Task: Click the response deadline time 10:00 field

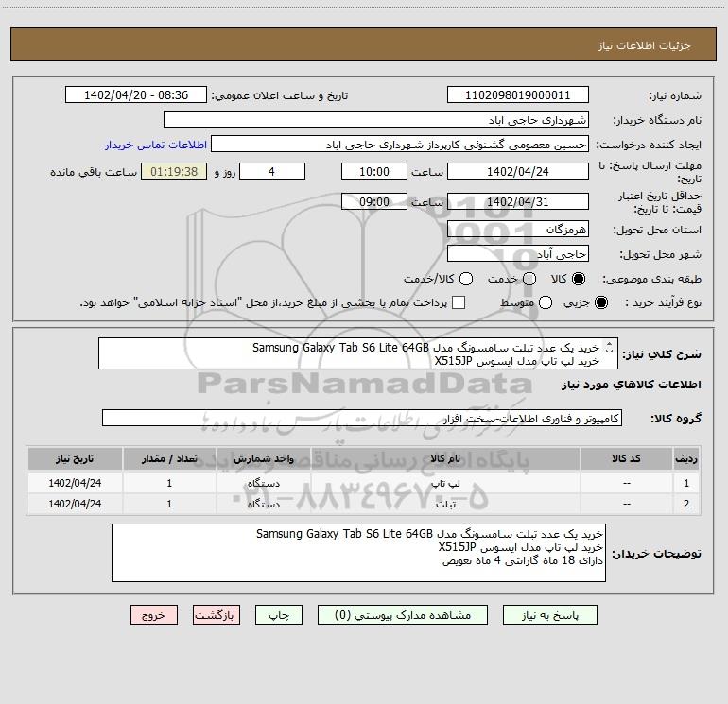Action: 374,171
